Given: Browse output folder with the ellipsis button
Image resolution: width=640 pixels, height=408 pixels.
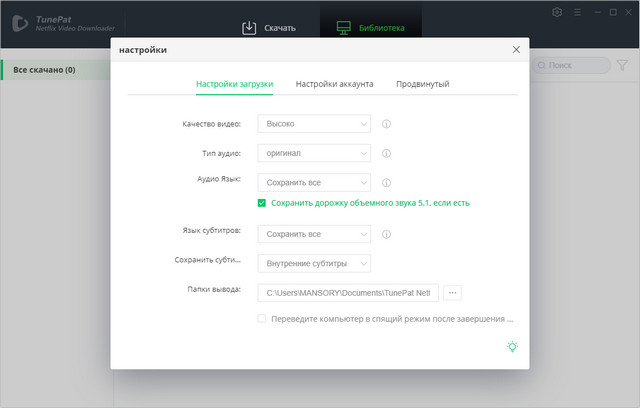Looking at the screenshot, I should [453, 293].
